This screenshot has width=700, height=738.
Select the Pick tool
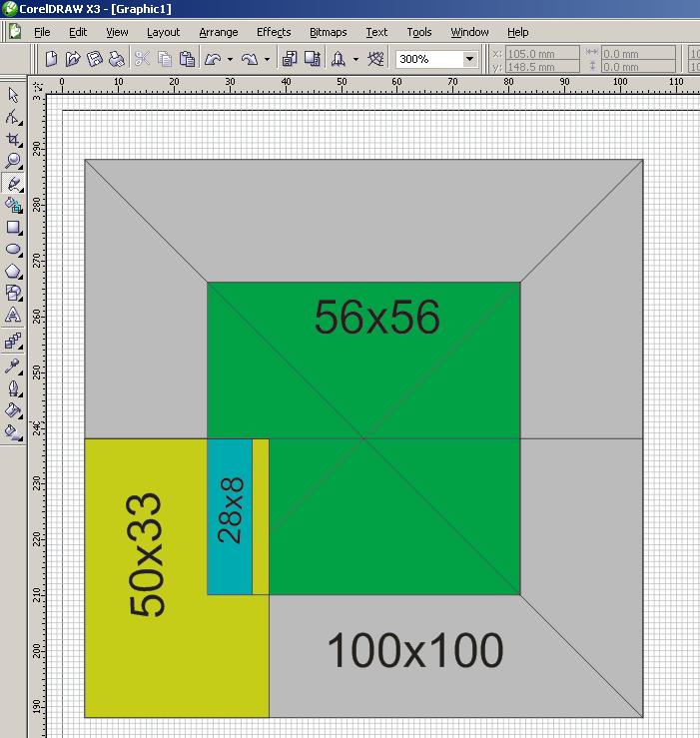13,95
